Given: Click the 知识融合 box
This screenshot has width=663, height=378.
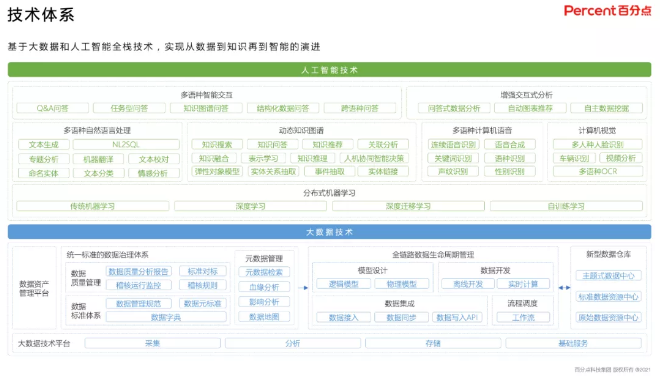Looking at the screenshot, I should (214, 158).
